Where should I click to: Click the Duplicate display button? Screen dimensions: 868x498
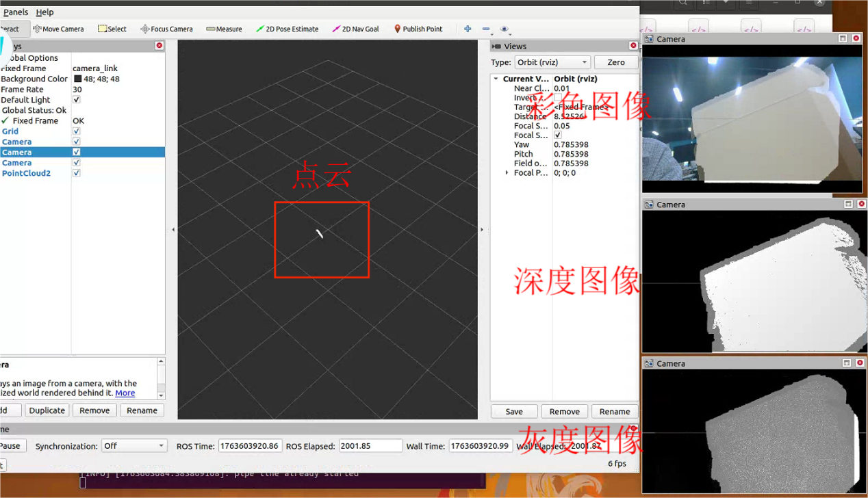(47, 410)
